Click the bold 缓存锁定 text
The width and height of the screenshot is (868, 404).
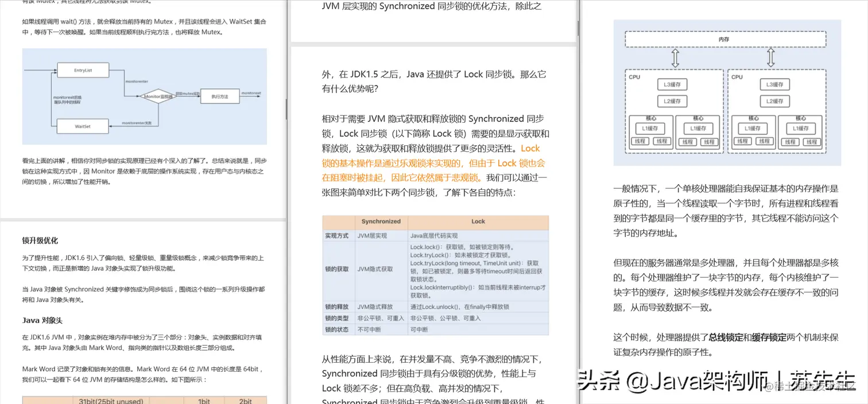click(x=769, y=337)
